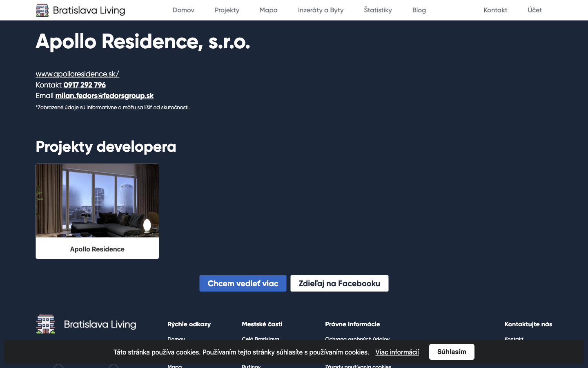Open Ochrana osobných údajov in the footer
The width and height of the screenshot is (588, 368).
point(358,339)
